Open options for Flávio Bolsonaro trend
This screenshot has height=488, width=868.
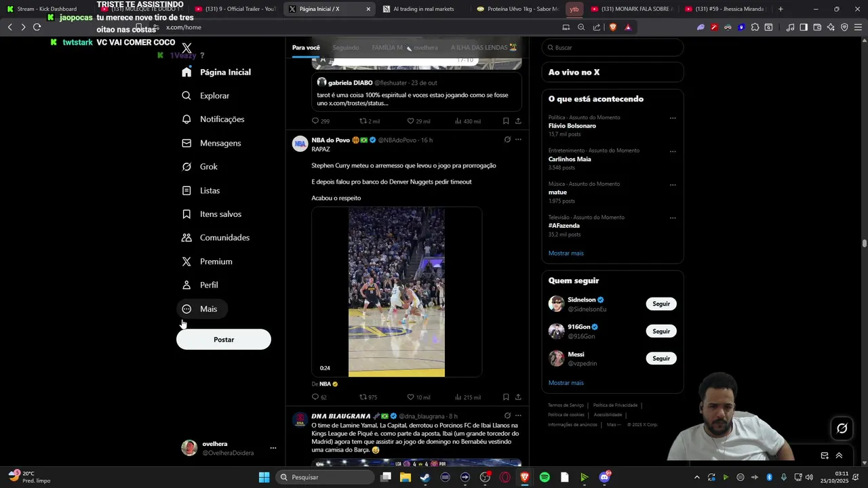point(673,118)
